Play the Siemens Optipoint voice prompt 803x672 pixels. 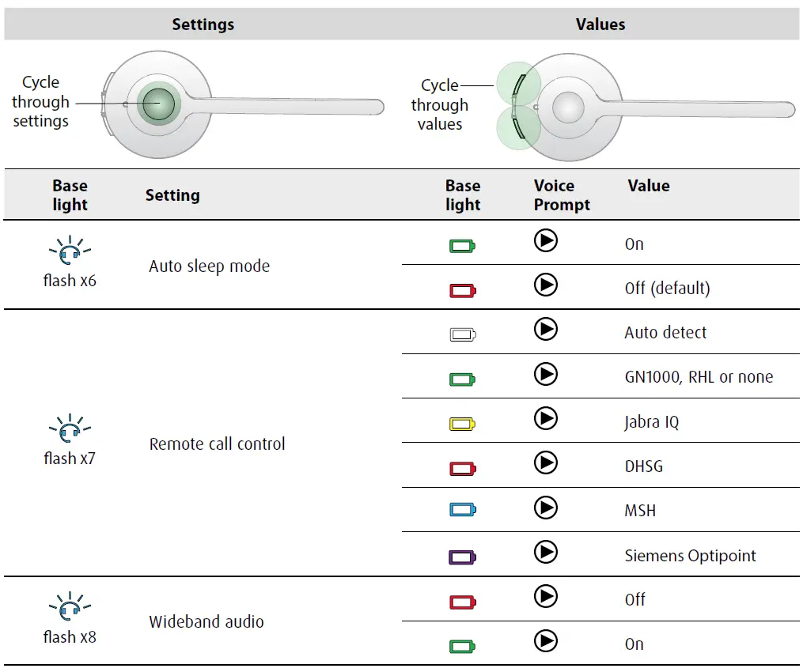click(545, 552)
